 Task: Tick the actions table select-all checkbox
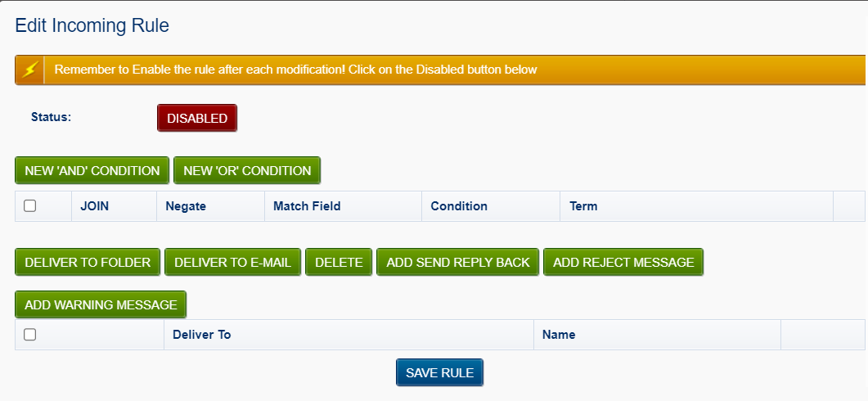[x=30, y=335]
